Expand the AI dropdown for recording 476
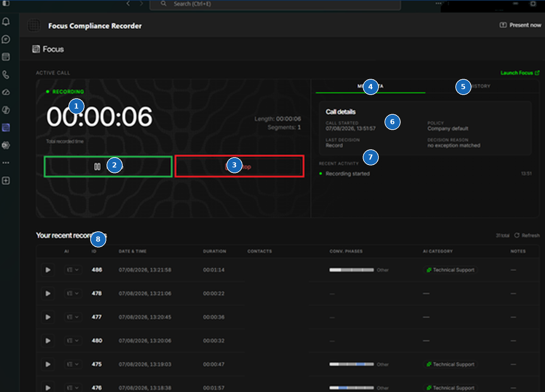The image size is (545, 392). coord(73,388)
